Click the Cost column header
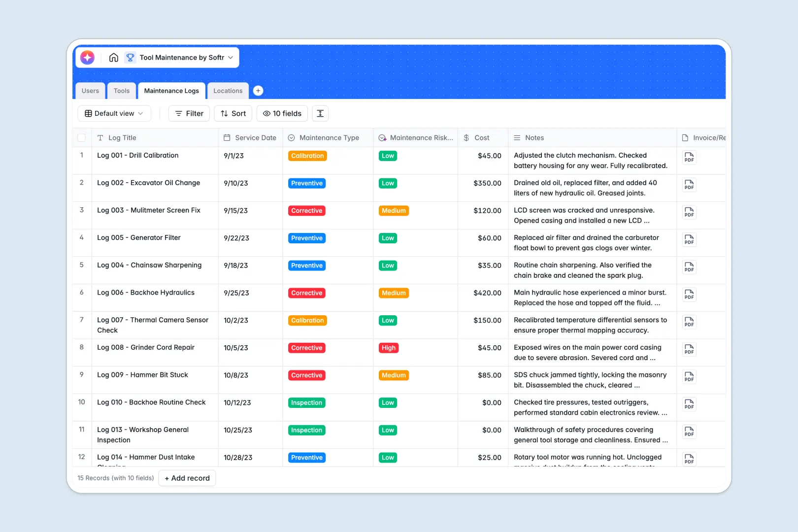The image size is (798, 532). (x=483, y=138)
